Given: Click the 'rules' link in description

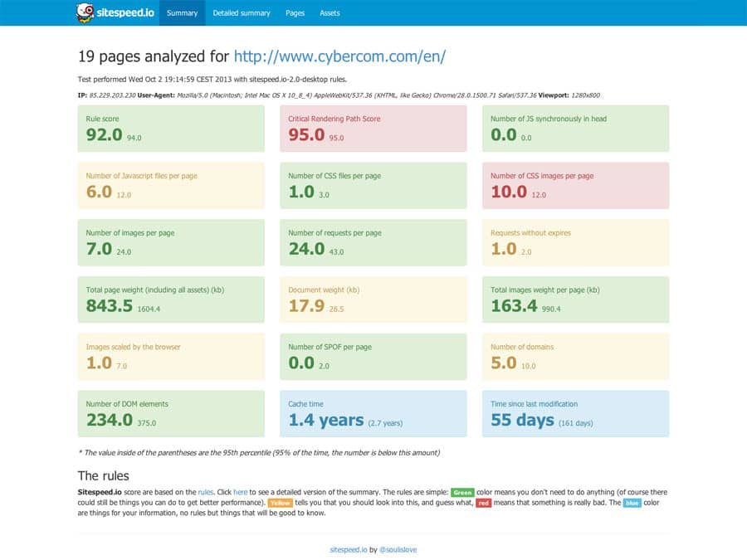Looking at the screenshot, I should coord(206,492).
